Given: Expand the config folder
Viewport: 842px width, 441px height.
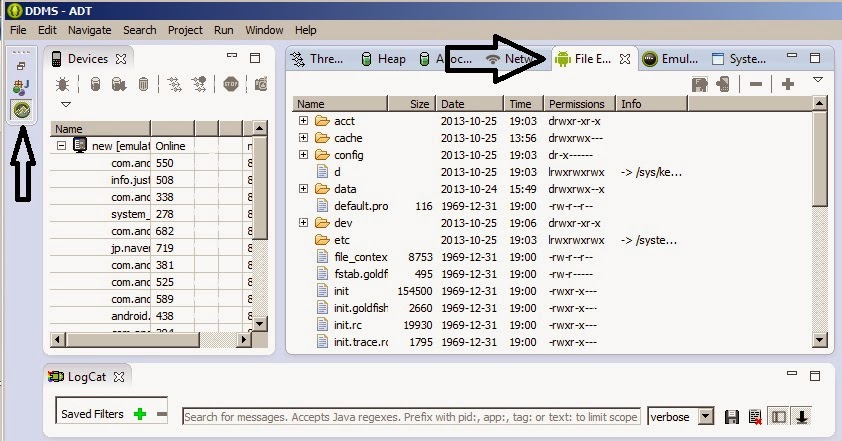Looking at the screenshot, I should click(303, 155).
